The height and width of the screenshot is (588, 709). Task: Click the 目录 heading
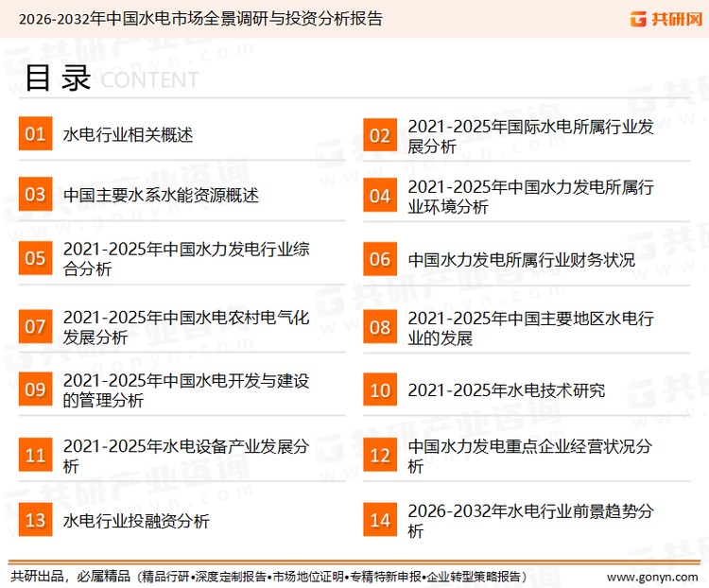coord(58,78)
